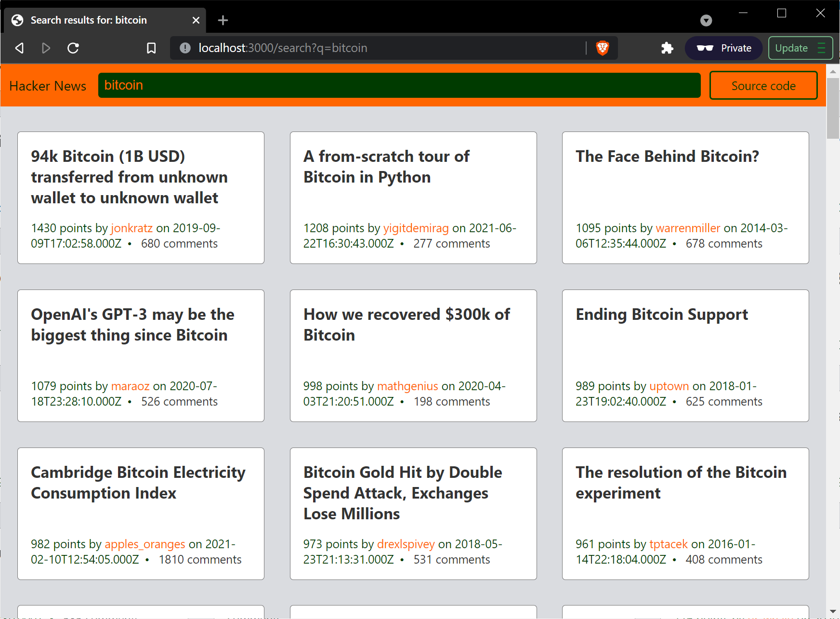Click the Hacker News logo link

click(x=48, y=86)
